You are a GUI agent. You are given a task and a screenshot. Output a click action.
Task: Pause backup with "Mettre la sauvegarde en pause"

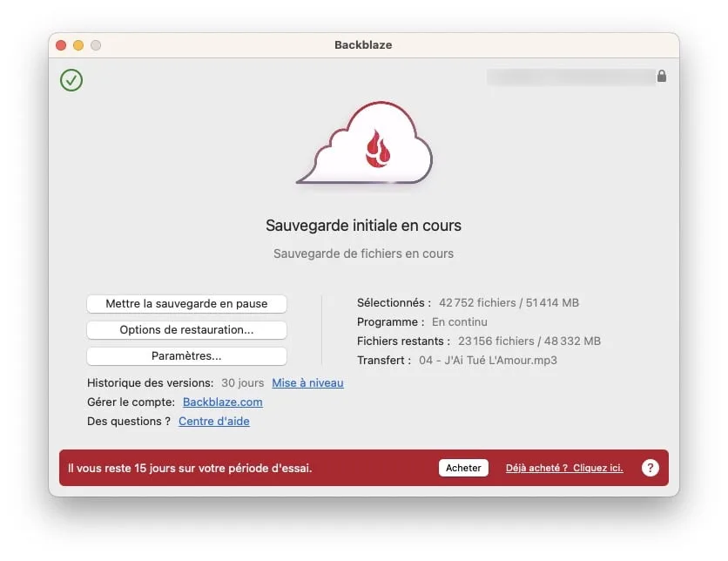point(186,303)
